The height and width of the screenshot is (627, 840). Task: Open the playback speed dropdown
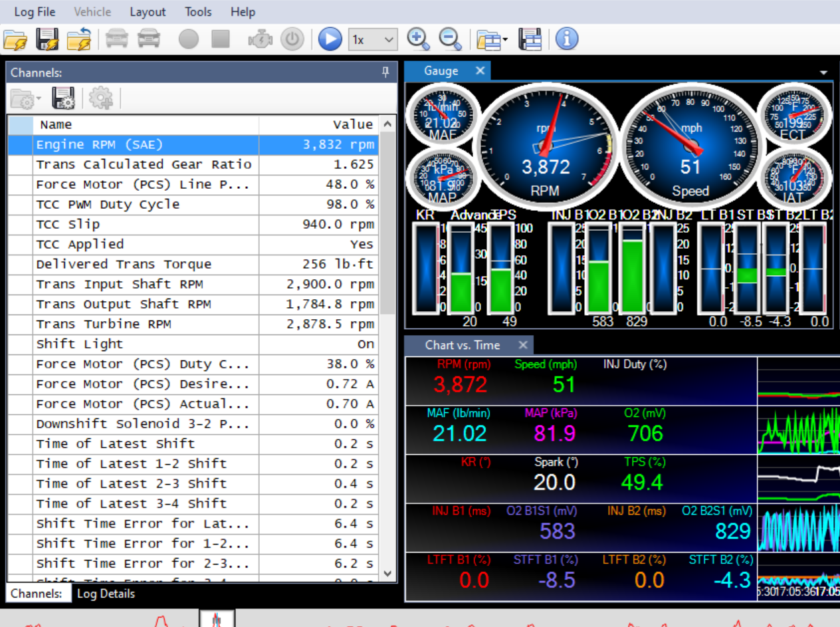point(389,39)
